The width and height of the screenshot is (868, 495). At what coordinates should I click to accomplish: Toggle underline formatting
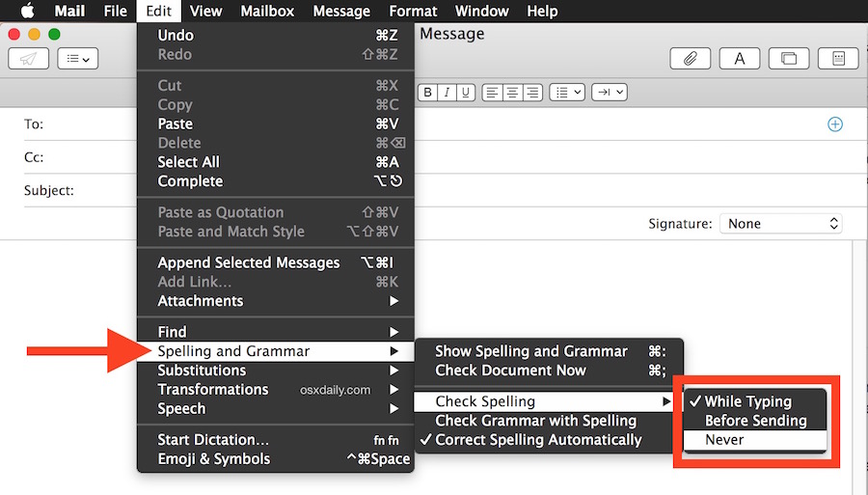point(466,92)
